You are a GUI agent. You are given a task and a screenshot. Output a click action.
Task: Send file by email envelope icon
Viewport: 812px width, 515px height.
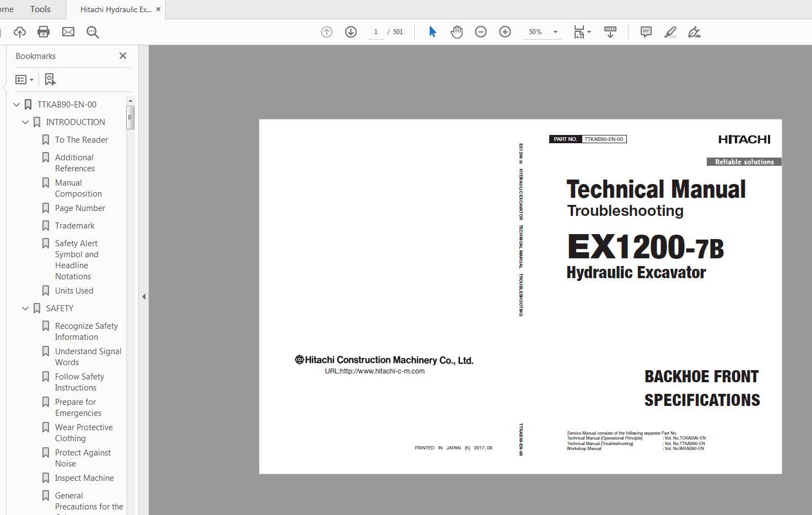68,32
